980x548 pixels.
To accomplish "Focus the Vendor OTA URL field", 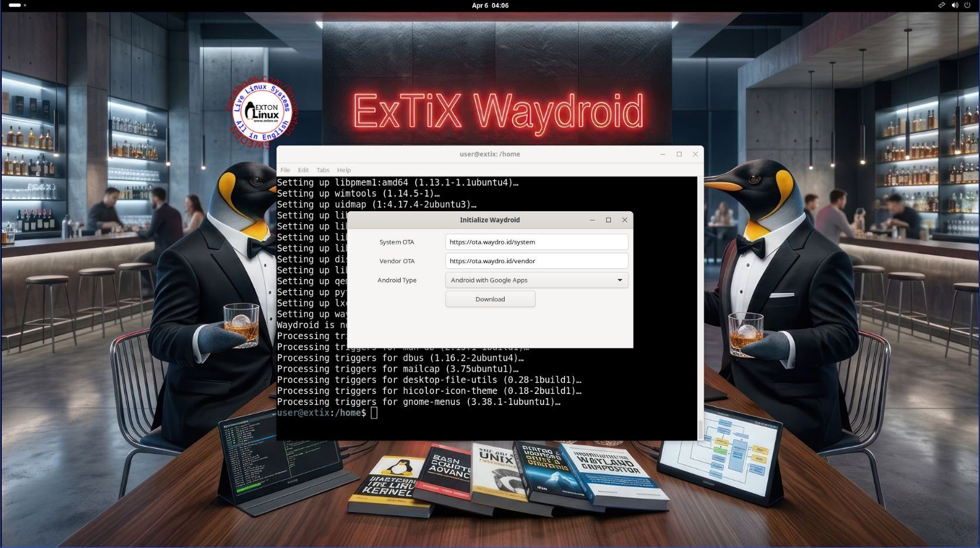I will pyautogui.click(x=537, y=261).
